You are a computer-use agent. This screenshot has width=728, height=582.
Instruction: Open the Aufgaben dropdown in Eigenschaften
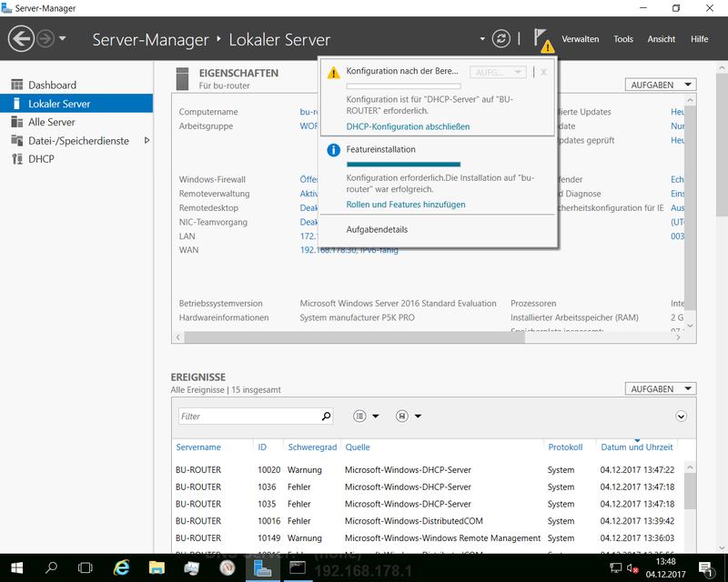[661, 85]
